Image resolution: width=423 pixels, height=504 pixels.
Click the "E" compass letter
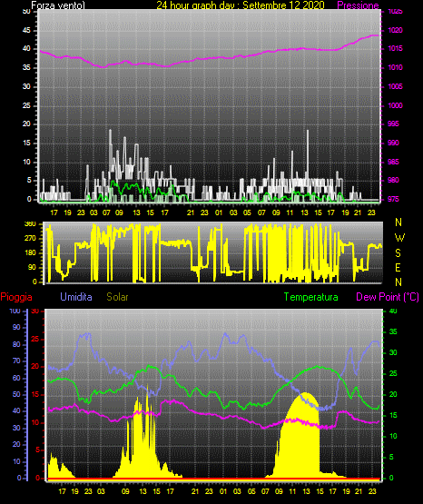point(398,267)
